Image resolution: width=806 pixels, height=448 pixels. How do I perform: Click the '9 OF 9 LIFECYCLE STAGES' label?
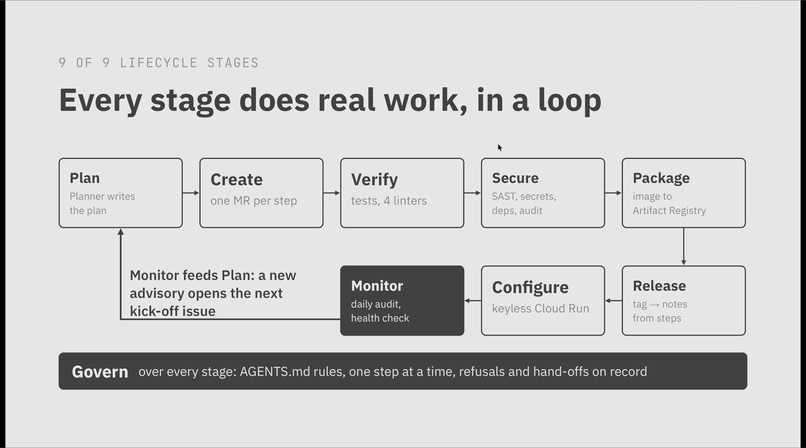coord(158,63)
